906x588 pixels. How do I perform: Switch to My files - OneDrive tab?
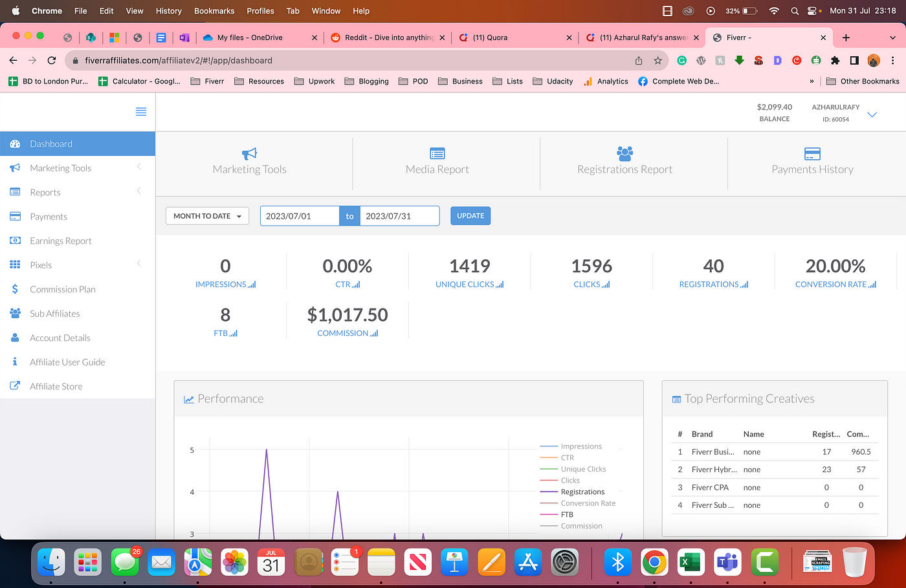click(x=261, y=38)
